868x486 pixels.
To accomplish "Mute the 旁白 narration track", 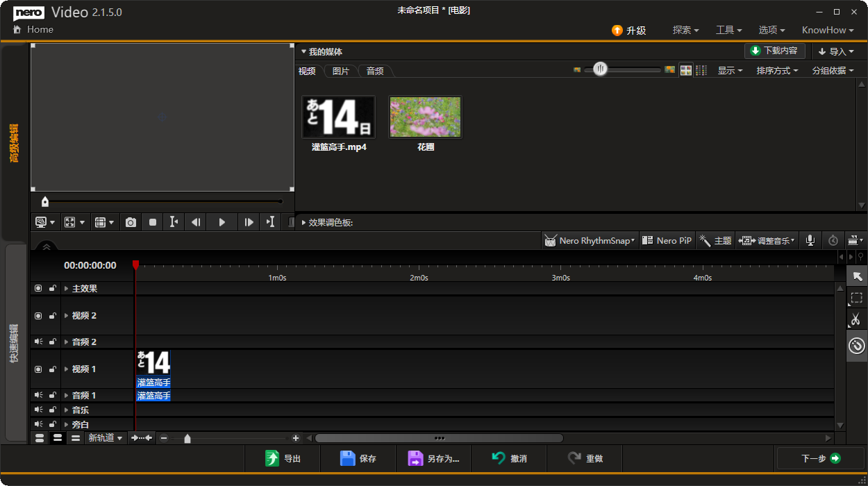I will coord(38,424).
